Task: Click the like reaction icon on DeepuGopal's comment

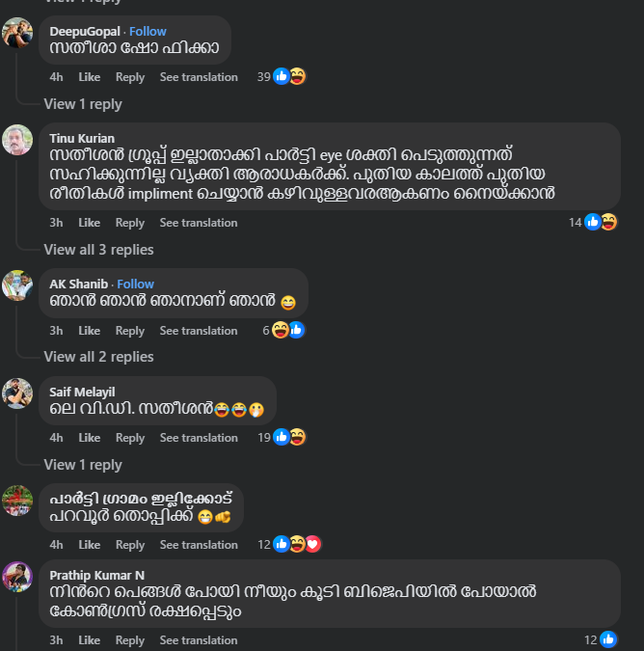Action: point(282,76)
